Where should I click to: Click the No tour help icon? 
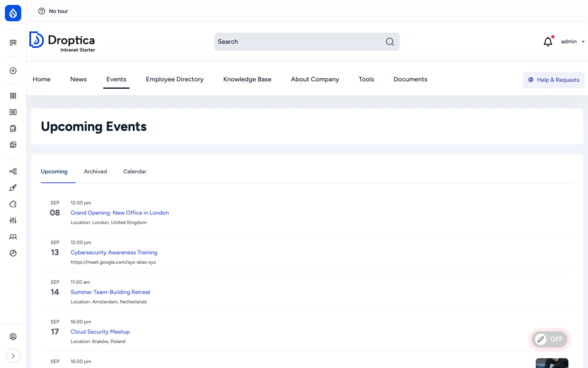42,11
